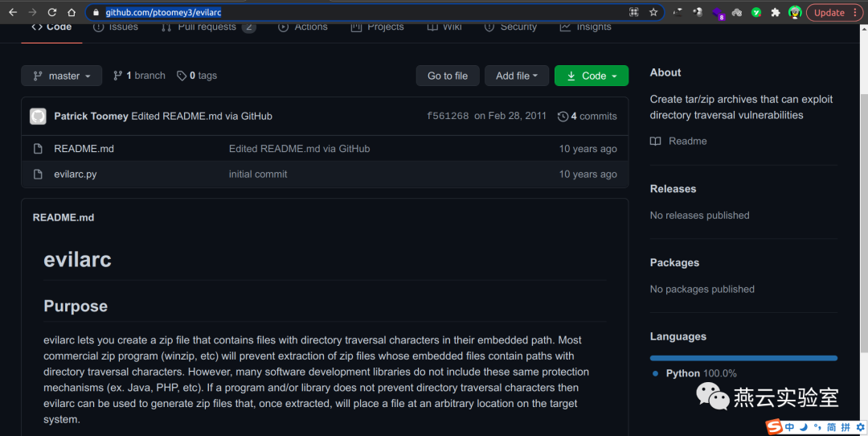Image resolution: width=868 pixels, height=436 pixels.
Task: Click the file icon beside README.md
Action: (x=38, y=149)
